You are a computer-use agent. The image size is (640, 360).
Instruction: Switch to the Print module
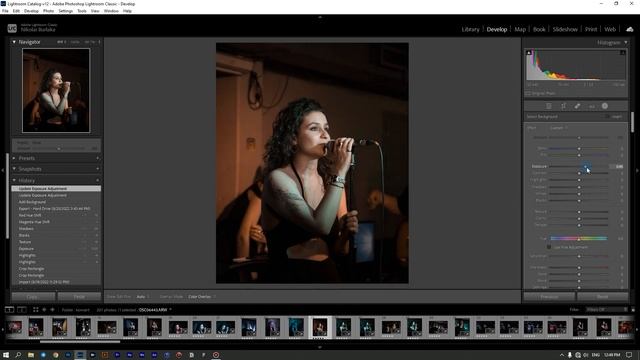click(x=591, y=29)
